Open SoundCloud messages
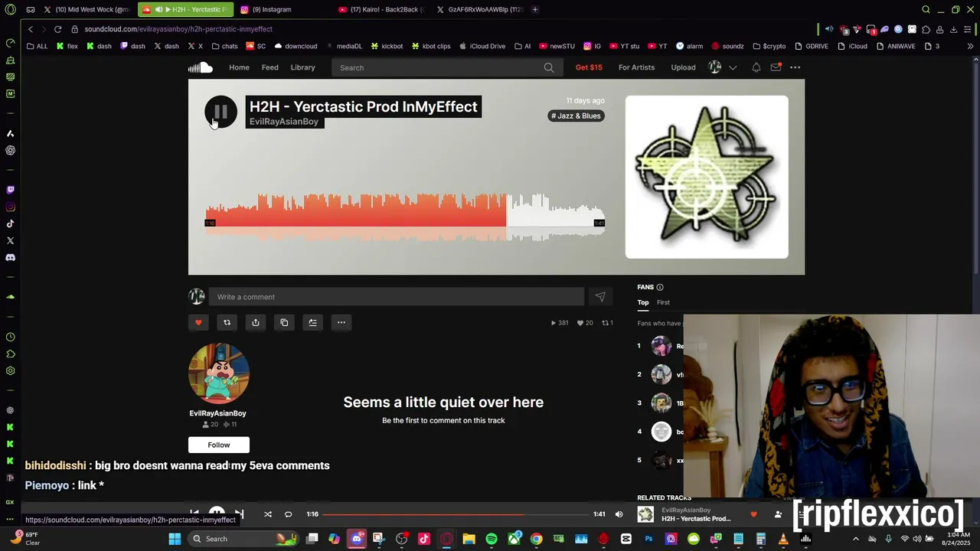980x551 pixels. (776, 67)
